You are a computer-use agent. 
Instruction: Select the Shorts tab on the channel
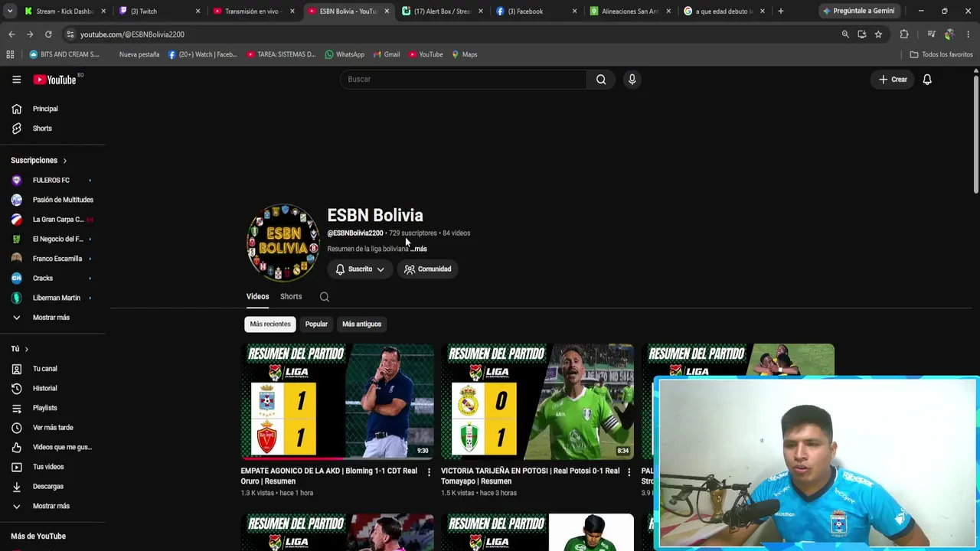[291, 297]
